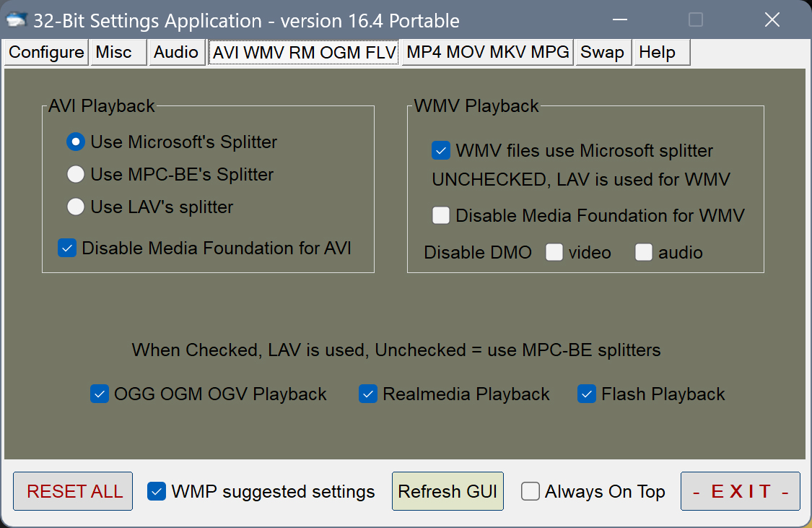
Task: Click the app icon in title bar
Action: (17, 20)
